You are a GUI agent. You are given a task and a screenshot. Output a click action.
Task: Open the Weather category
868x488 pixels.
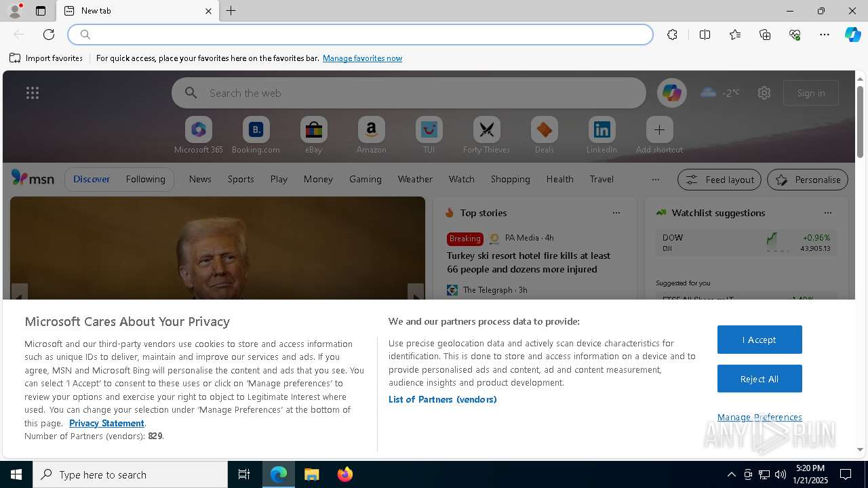415,179
